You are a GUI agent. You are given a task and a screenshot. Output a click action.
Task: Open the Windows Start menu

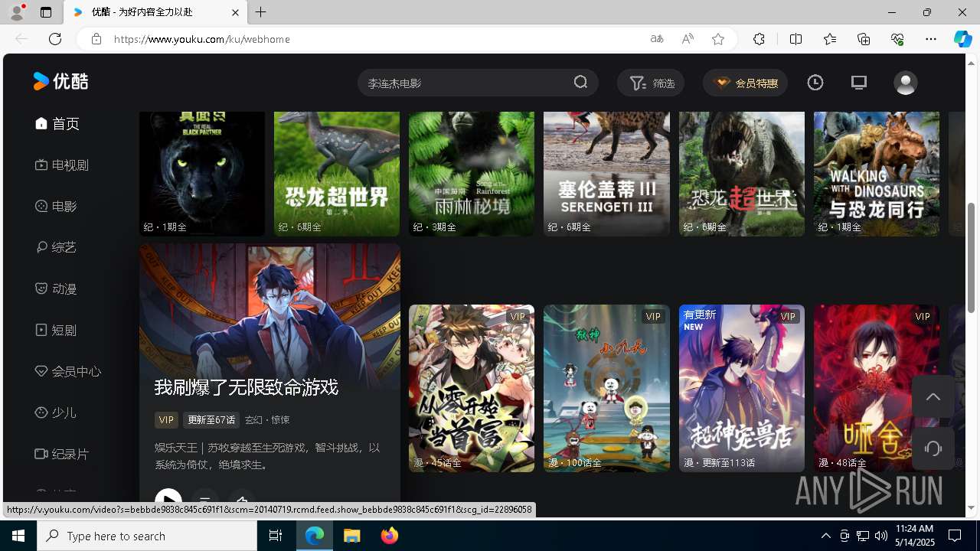click(x=18, y=536)
